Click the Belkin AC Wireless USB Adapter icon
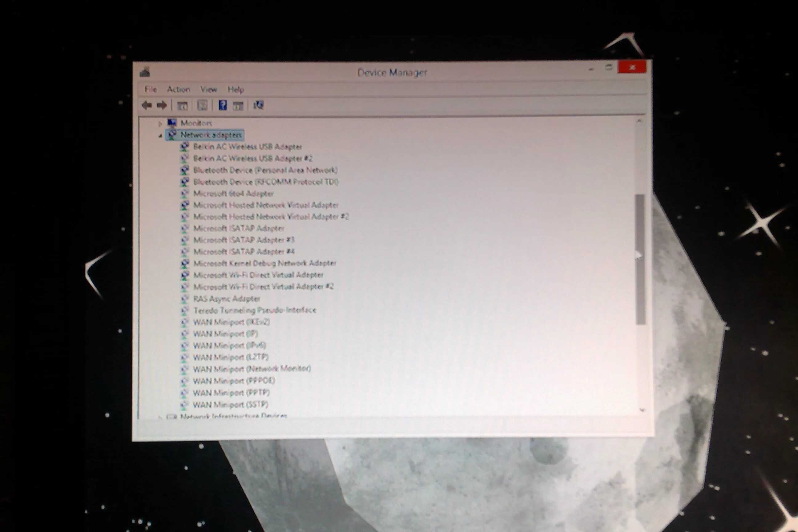This screenshot has width=798, height=532. (185, 147)
